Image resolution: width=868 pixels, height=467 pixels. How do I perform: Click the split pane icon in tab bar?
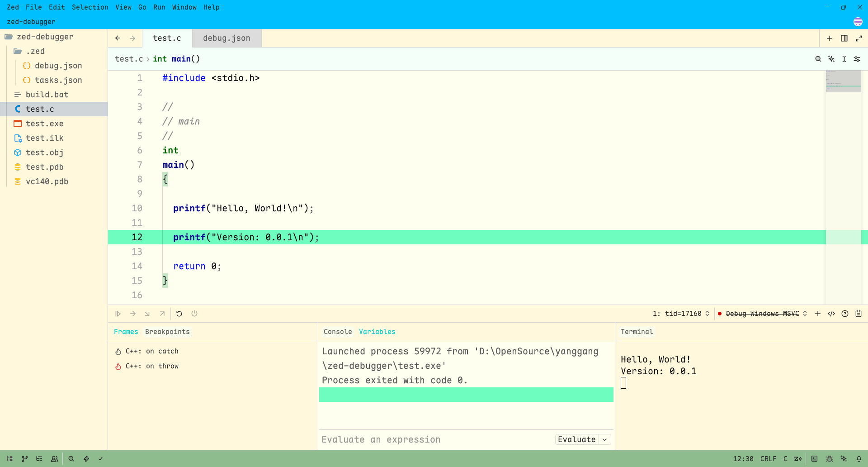(844, 38)
